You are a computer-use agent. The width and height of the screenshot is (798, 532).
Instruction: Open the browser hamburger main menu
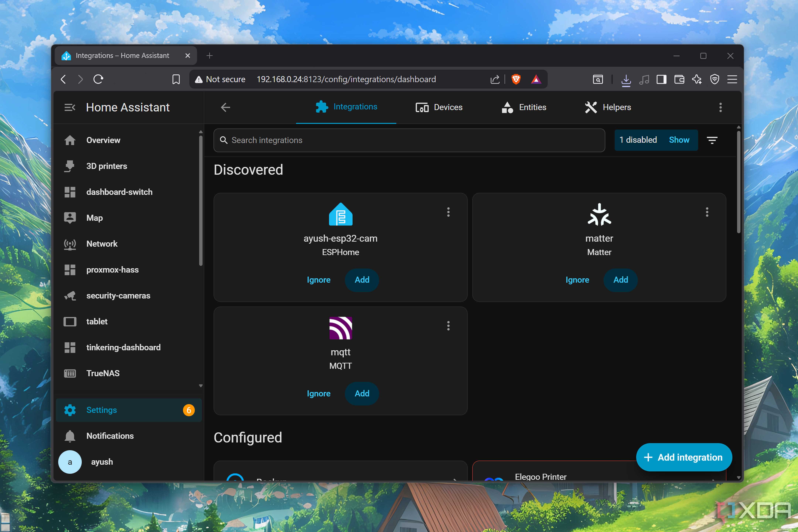732,79
